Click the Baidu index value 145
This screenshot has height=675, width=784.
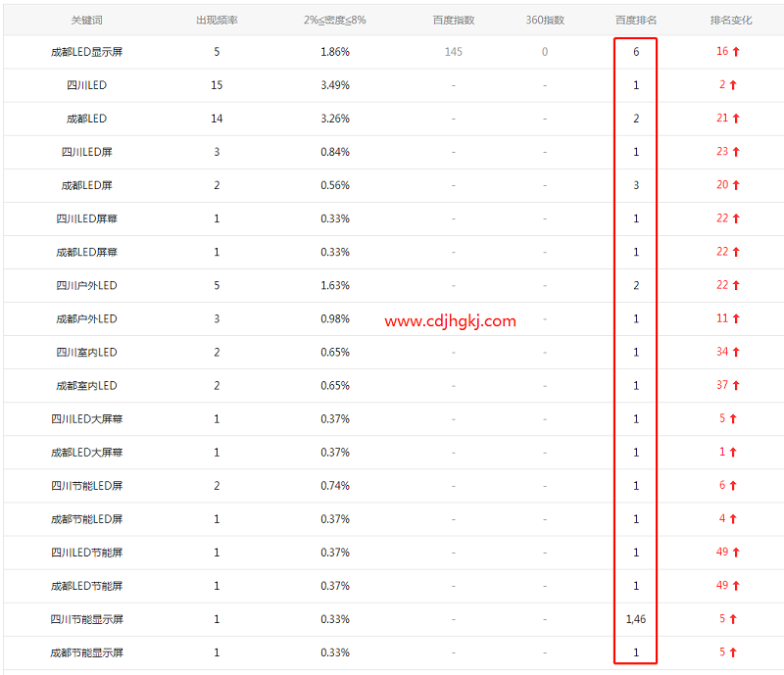(453, 52)
